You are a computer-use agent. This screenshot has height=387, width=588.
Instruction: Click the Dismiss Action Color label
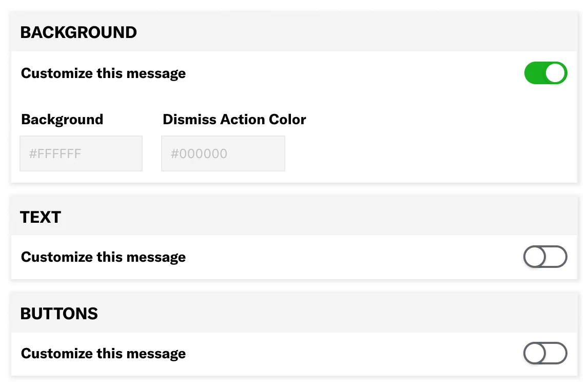(234, 119)
